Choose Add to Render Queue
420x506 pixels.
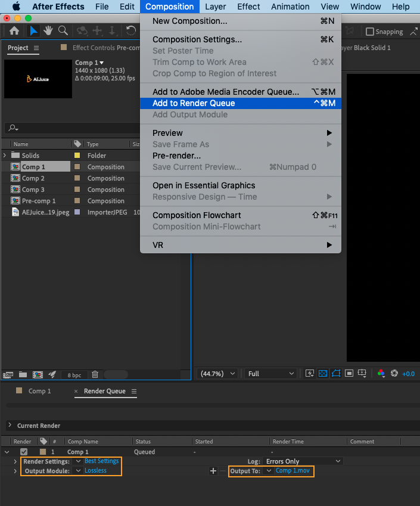(241, 103)
